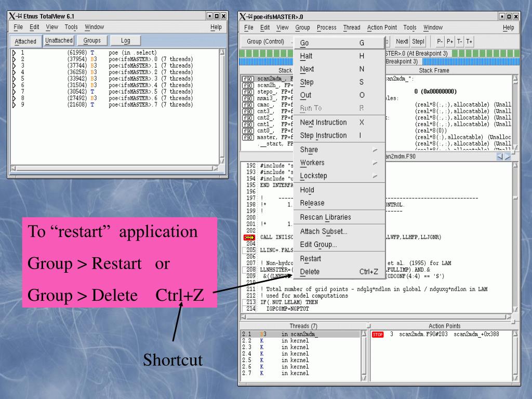The width and height of the screenshot is (532, 399).
Task: Click P- previous process button
Action: [440, 42]
